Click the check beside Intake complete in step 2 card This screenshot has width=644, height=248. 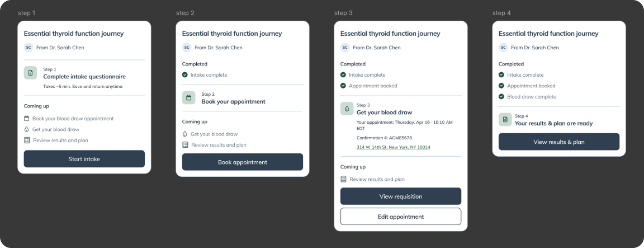pyautogui.click(x=185, y=75)
